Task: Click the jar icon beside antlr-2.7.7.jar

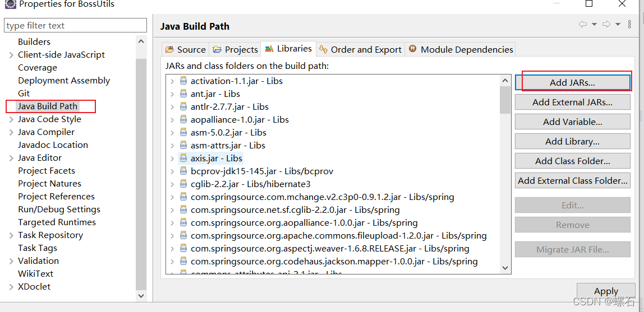Action: pyautogui.click(x=183, y=106)
